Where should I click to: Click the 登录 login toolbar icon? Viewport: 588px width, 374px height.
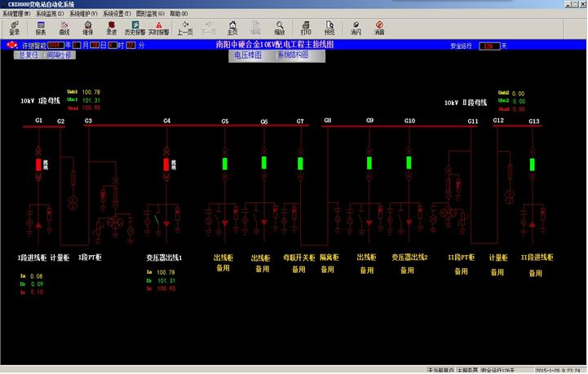(x=14, y=29)
